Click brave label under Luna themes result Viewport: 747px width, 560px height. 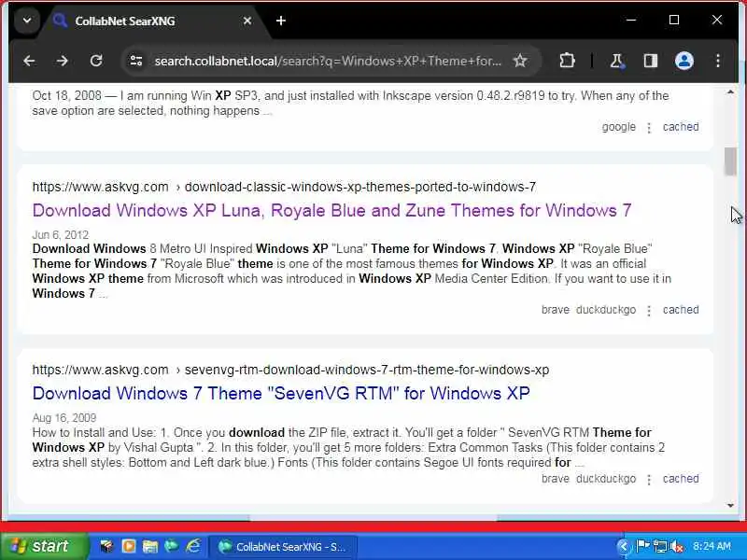pyautogui.click(x=556, y=310)
